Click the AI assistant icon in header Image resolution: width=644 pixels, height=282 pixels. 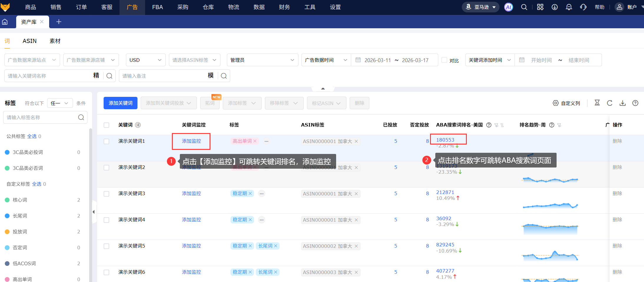pyautogui.click(x=508, y=7)
